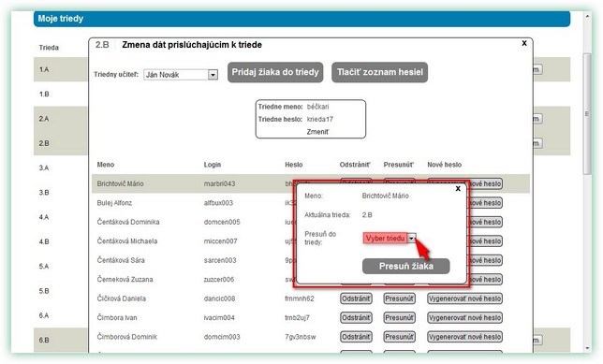This screenshot has width=603, height=364.
Task: Remove student Čimbora Ivan via Odstrániť
Action: tap(356, 318)
